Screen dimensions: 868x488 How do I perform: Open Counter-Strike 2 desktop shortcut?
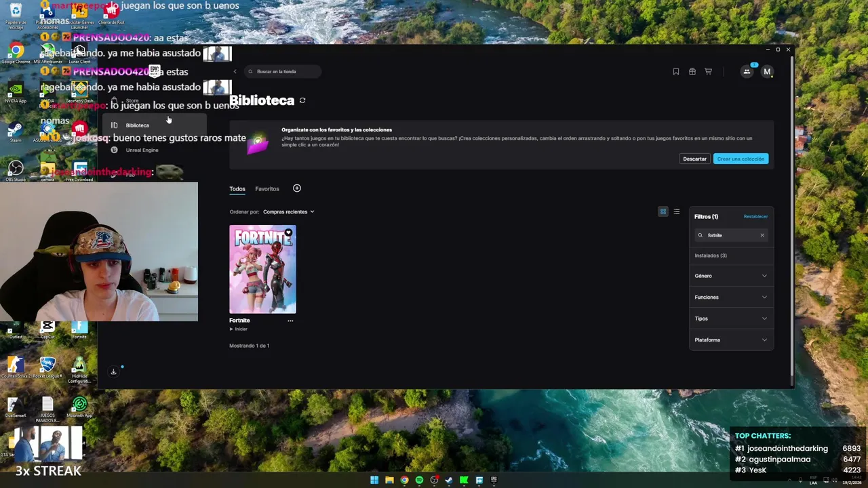coord(16,368)
